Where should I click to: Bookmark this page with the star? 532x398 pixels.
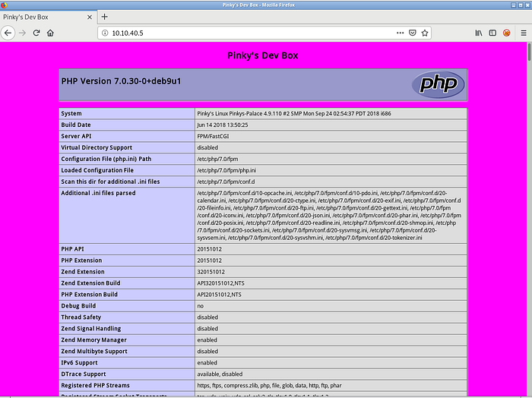(426, 33)
